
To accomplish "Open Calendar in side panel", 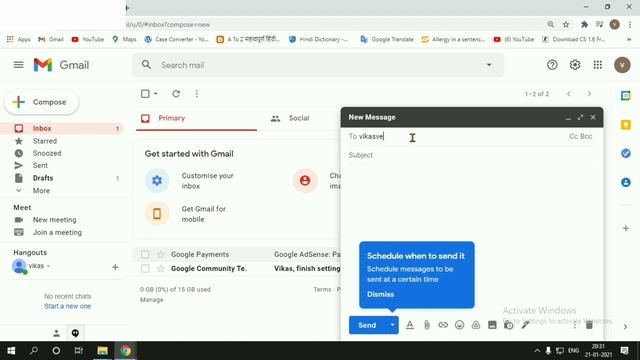I will [626, 96].
